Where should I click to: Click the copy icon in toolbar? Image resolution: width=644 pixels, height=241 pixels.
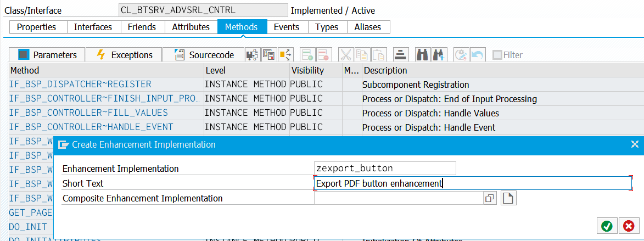(x=363, y=54)
